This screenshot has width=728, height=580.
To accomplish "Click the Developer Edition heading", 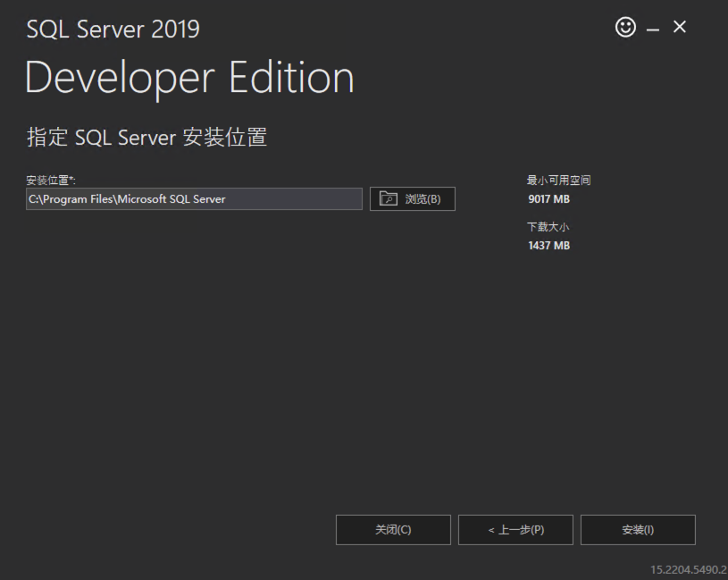I will point(189,78).
